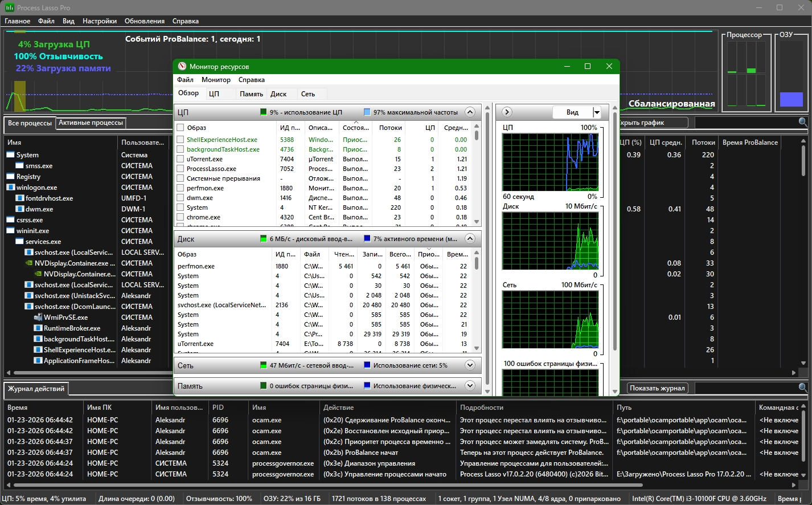
Task: Click the Показать журнал button
Action: point(657,388)
